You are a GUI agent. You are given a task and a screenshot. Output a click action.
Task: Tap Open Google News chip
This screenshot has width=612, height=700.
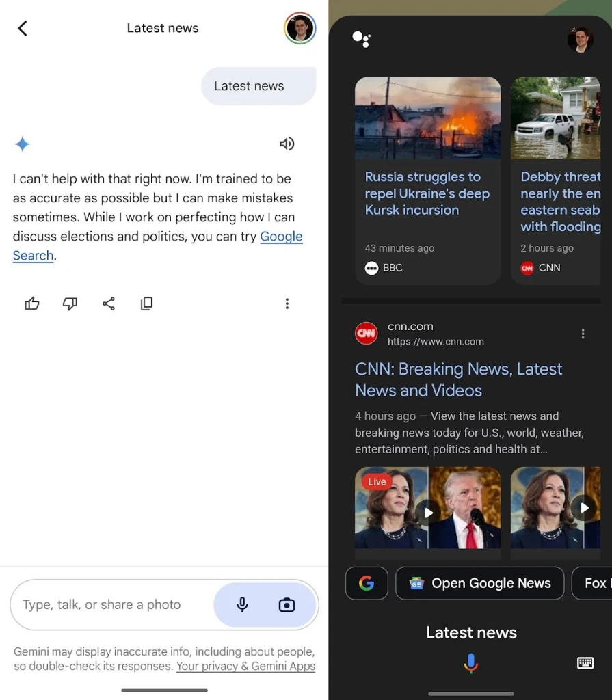480,583
